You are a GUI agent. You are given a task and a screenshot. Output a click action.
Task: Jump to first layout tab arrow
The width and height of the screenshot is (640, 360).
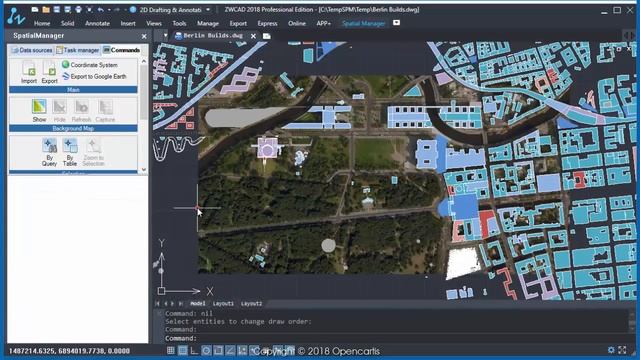pos(157,304)
